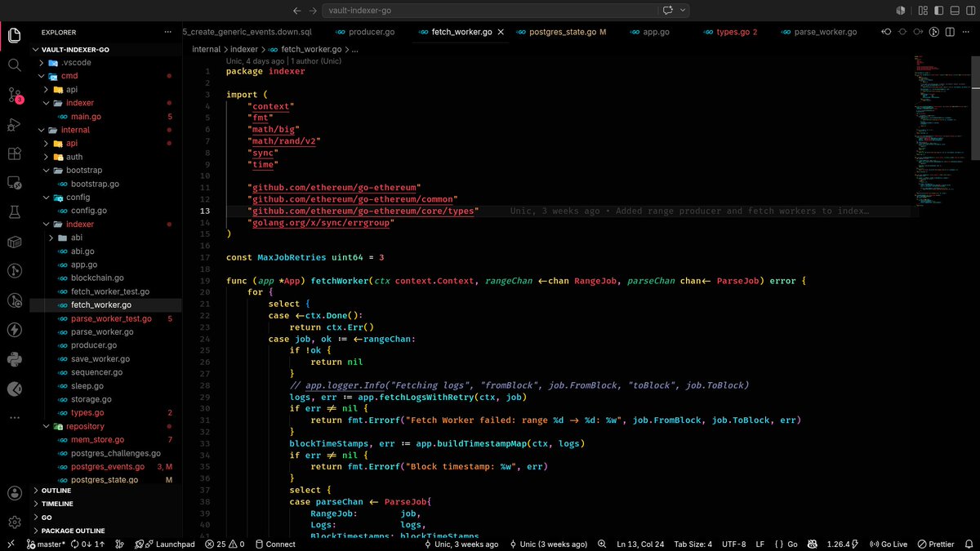Open notifications bell in status bar
Image resolution: width=980 pixels, height=551 pixels.
coord(968,544)
